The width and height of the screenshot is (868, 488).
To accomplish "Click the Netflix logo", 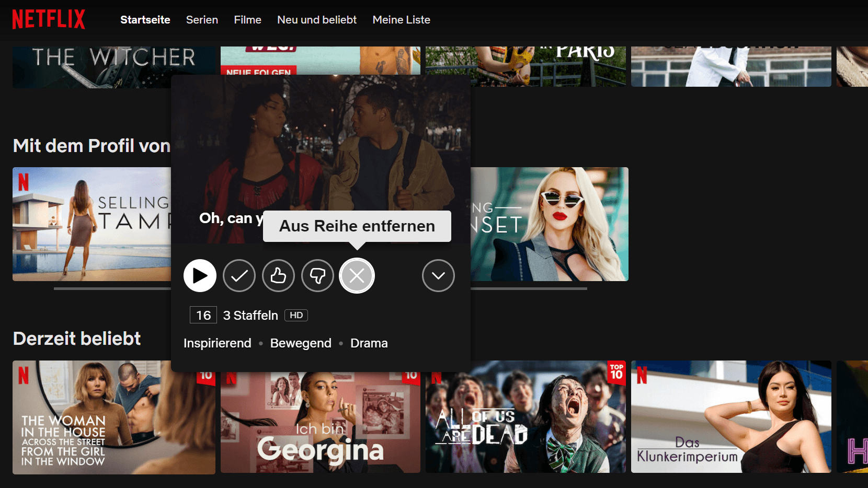I will click(x=49, y=19).
